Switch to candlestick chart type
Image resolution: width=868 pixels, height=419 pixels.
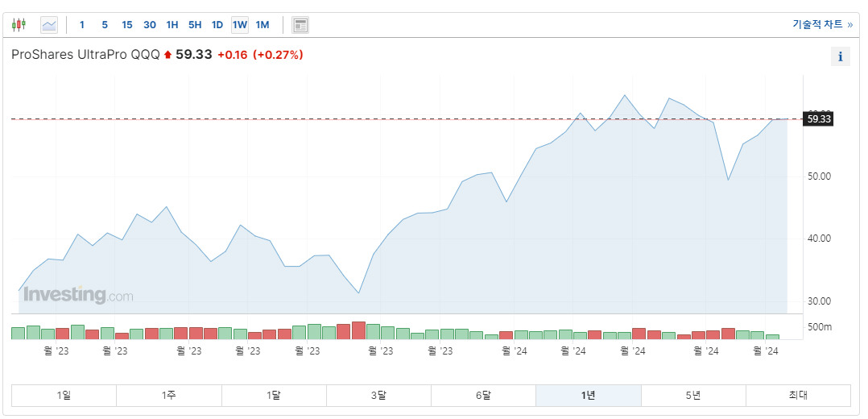pyautogui.click(x=19, y=25)
